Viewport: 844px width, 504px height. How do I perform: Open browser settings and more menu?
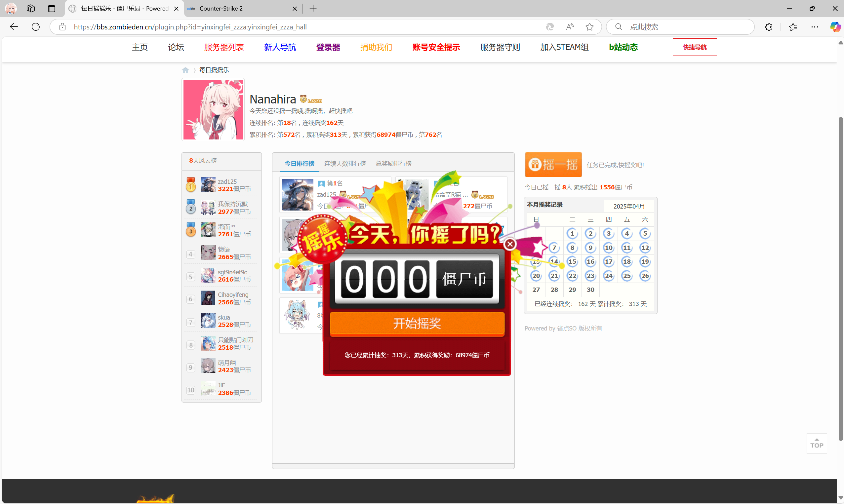pyautogui.click(x=814, y=27)
